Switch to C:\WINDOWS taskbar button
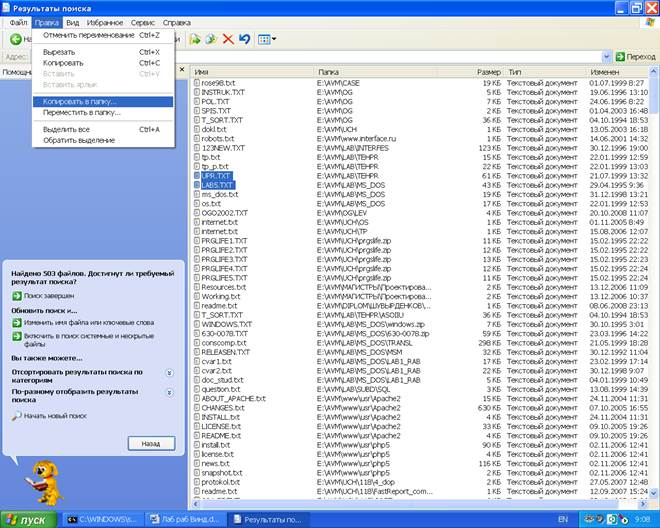660x528 pixels. click(x=102, y=520)
